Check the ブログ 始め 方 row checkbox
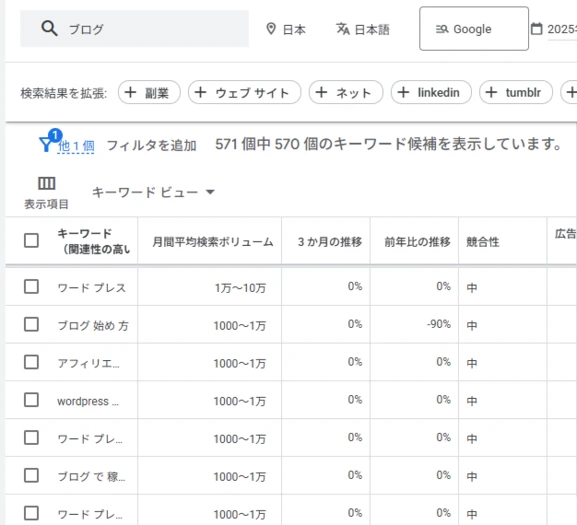Viewport: 577px width, 525px height. point(31,324)
